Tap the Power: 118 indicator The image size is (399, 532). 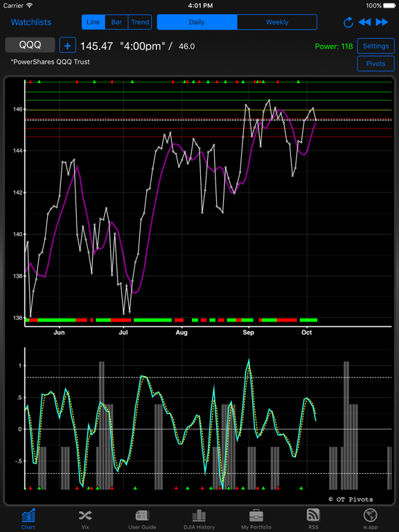[x=334, y=46]
